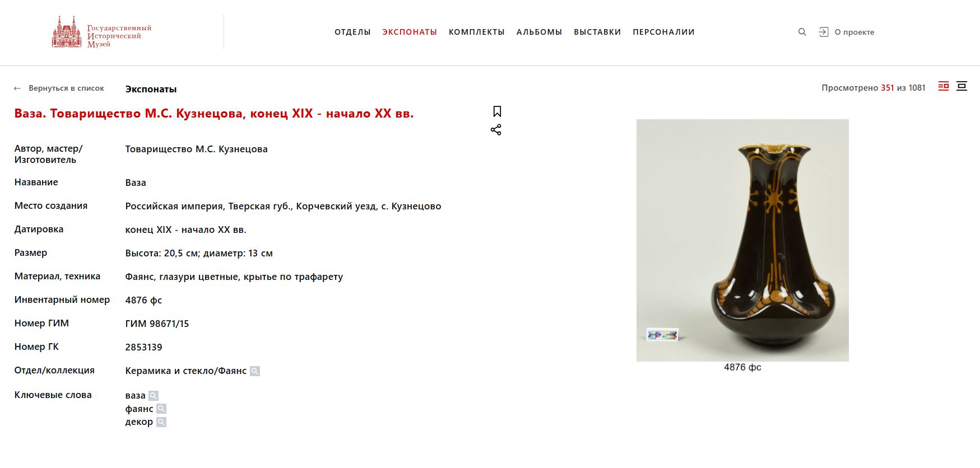The height and width of the screenshot is (468, 980).
Task: Click the State Historical Museum logo
Action: click(x=101, y=32)
